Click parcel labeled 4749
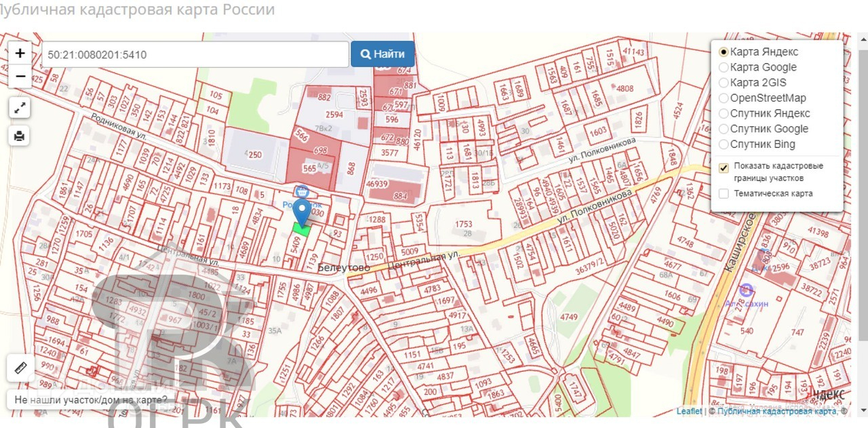The width and height of the screenshot is (868, 428). point(568,317)
